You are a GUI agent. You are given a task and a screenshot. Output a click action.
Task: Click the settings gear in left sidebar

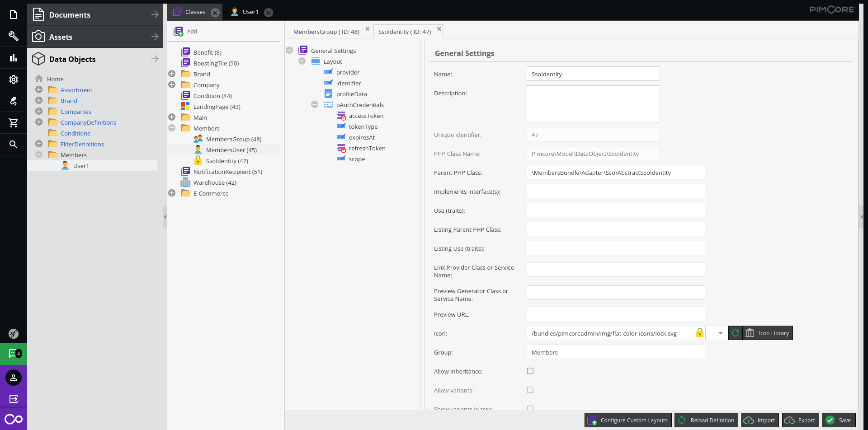[14, 79]
